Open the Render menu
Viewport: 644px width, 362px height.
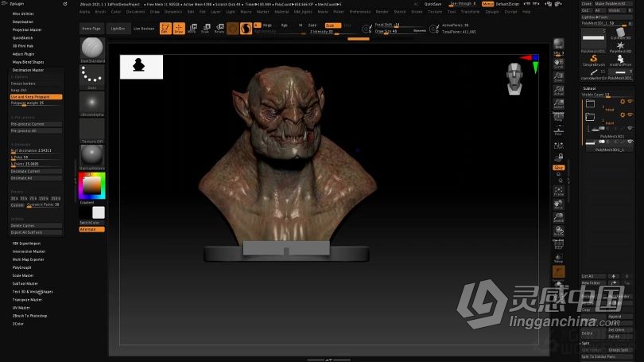(382, 12)
